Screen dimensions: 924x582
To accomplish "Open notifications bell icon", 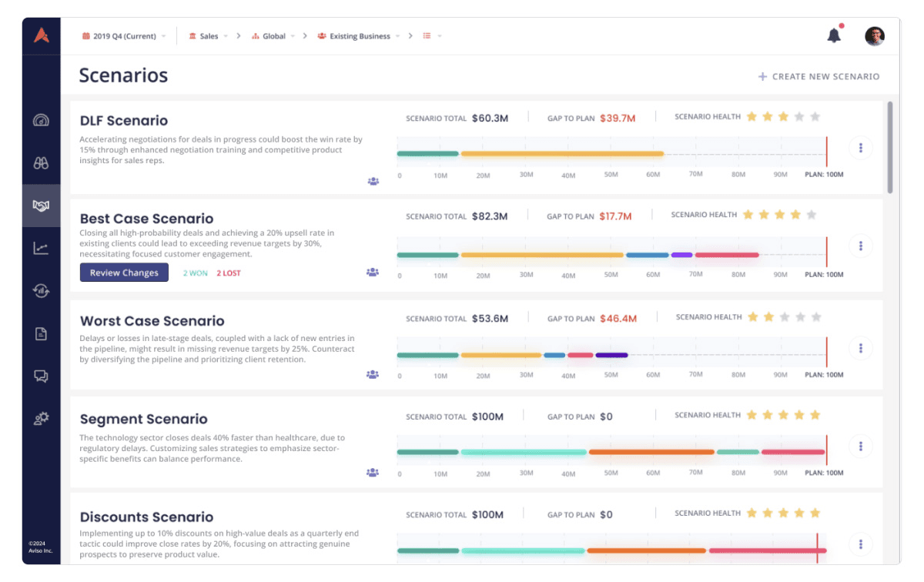I will click(834, 35).
